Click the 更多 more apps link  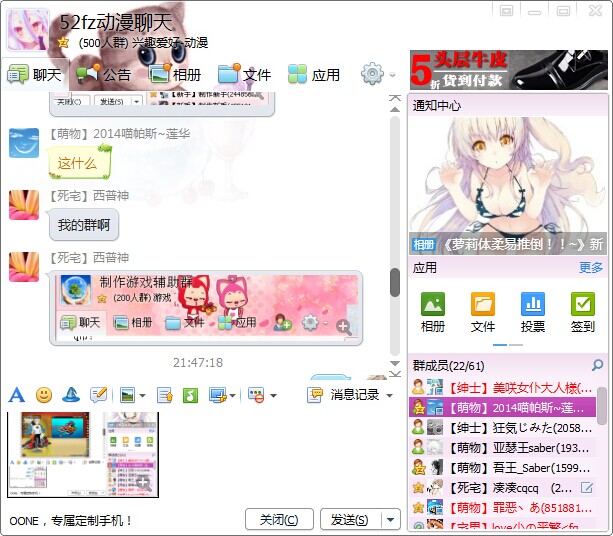[591, 267]
